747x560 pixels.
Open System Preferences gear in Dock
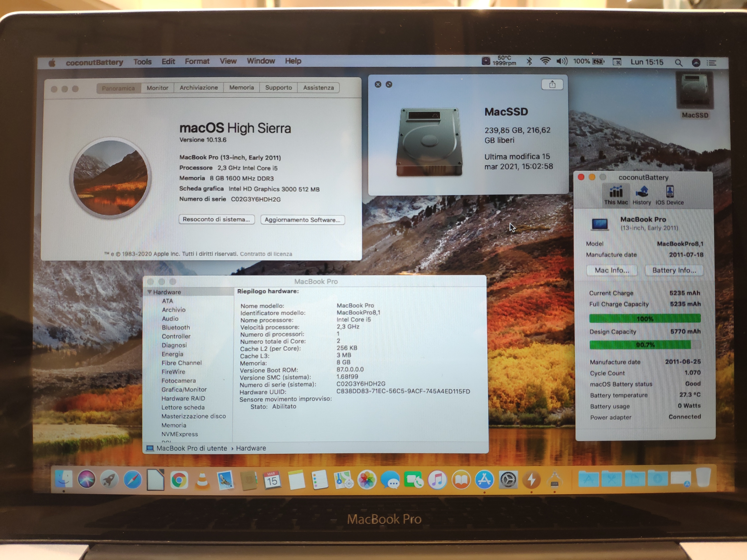click(x=508, y=479)
